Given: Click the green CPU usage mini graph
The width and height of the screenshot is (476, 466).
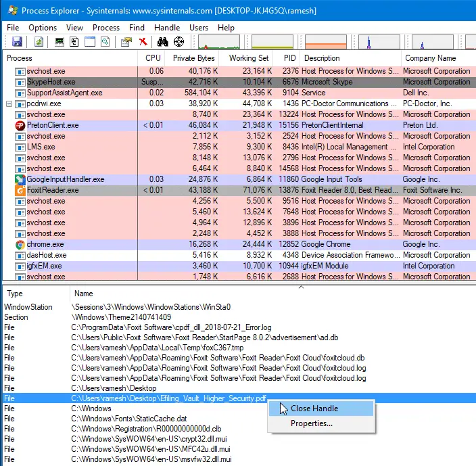Looking at the screenshot, I should [219, 41].
